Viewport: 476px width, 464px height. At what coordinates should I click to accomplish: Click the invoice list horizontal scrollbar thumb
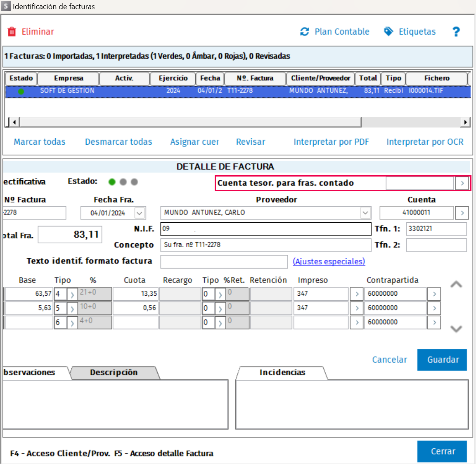(x=190, y=122)
